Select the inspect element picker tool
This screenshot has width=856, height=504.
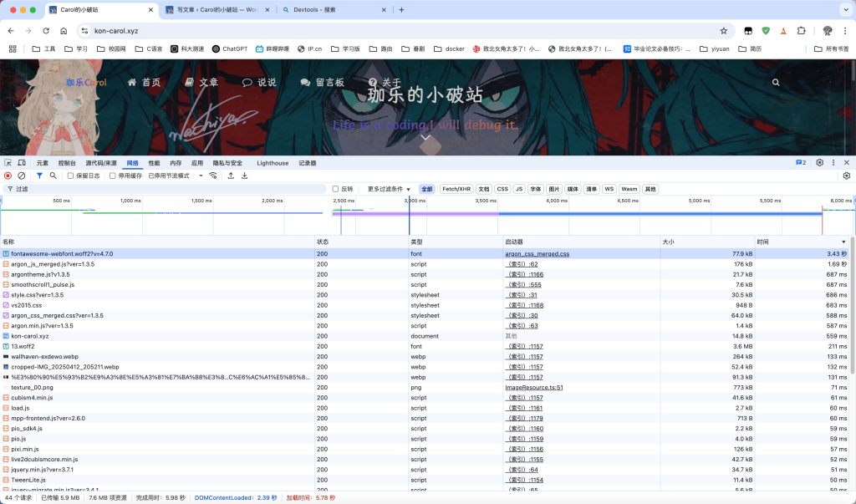8,163
